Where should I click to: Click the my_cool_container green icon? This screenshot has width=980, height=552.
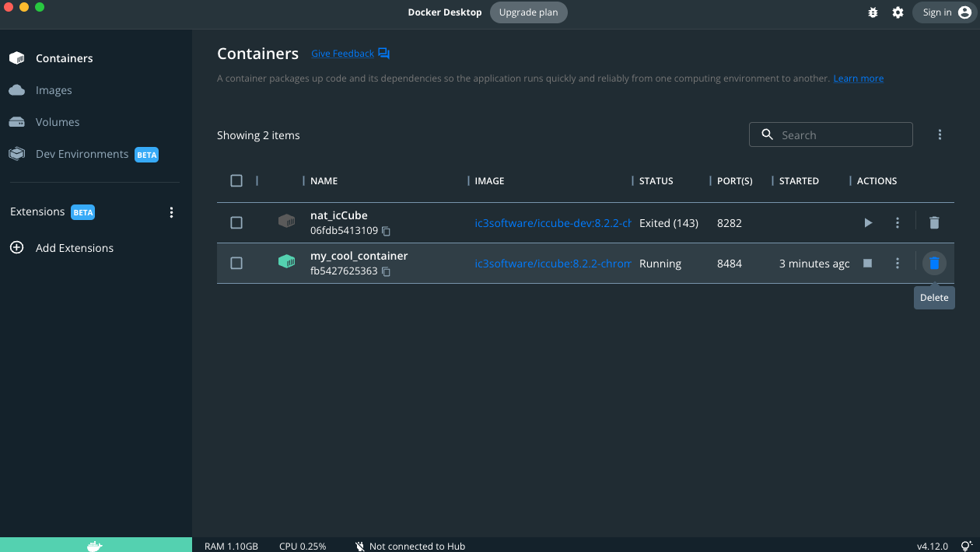click(286, 262)
